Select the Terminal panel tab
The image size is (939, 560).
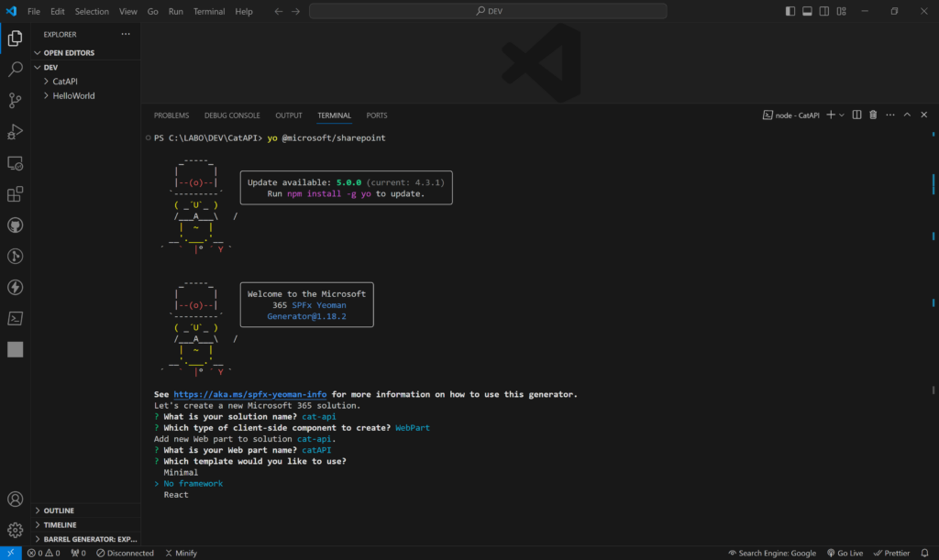tap(334, 115)
